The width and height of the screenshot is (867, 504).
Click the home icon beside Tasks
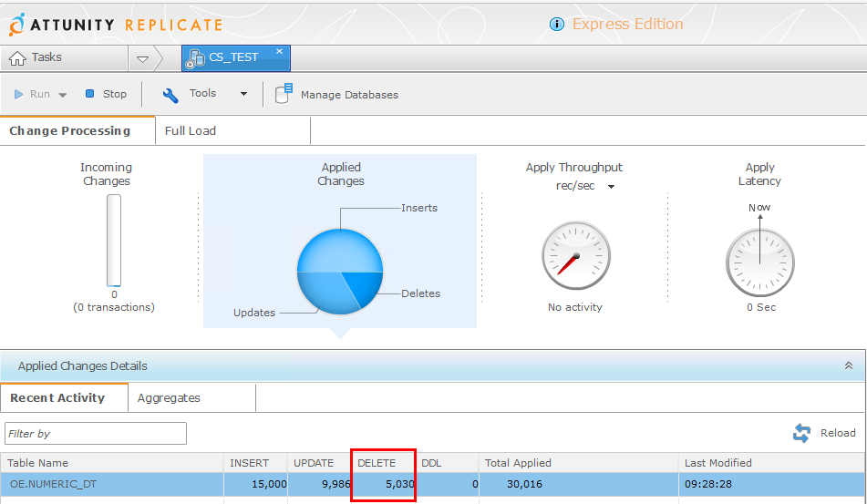pos(17,58)
